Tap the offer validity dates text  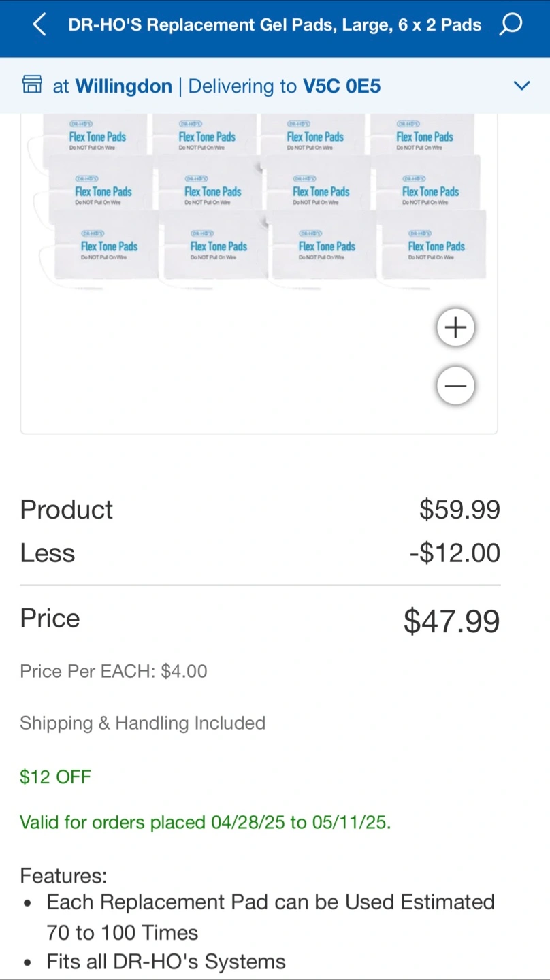coord(205,822)
